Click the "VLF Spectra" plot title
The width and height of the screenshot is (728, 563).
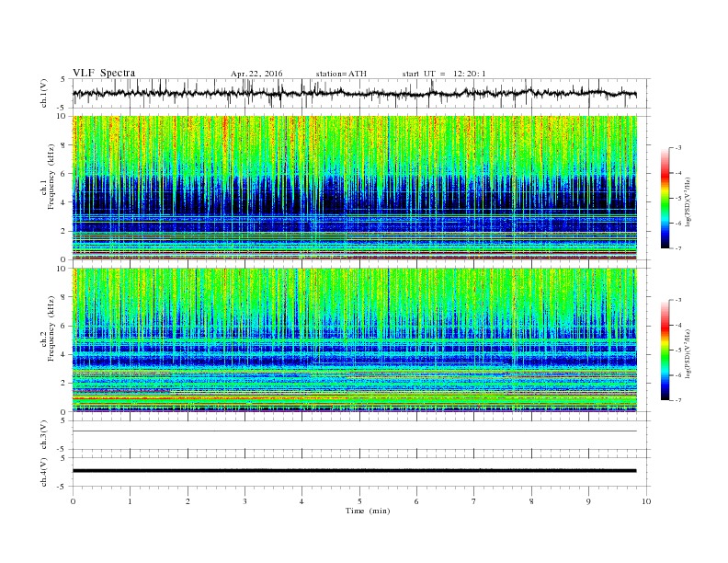click(104, 73)
